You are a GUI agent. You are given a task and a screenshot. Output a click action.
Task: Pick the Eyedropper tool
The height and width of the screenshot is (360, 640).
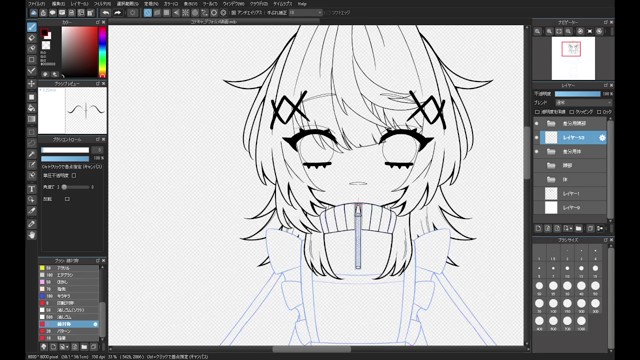[x=31, y=211]
